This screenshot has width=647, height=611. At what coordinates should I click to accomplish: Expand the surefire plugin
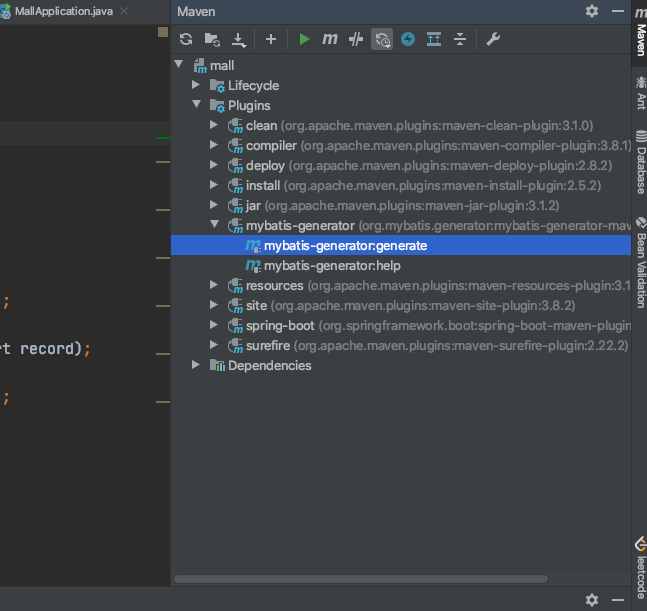click(214, 344)
